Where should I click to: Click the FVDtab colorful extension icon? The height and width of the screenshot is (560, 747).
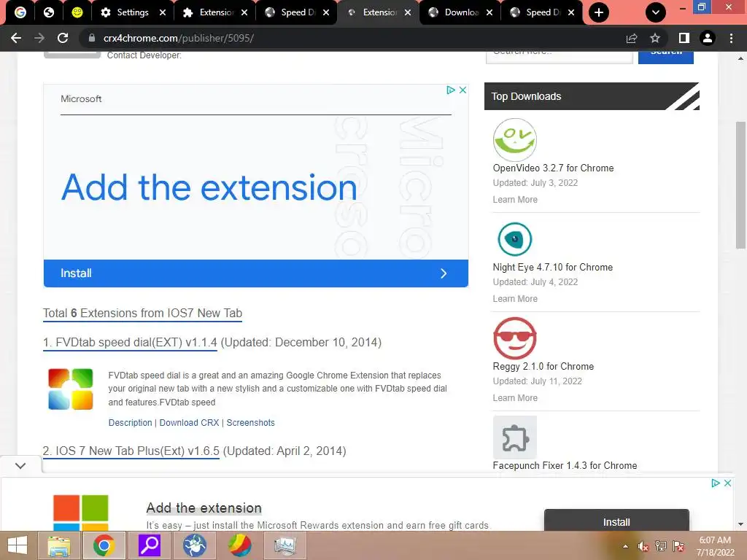pyautogui.click(x=71, y=389)
